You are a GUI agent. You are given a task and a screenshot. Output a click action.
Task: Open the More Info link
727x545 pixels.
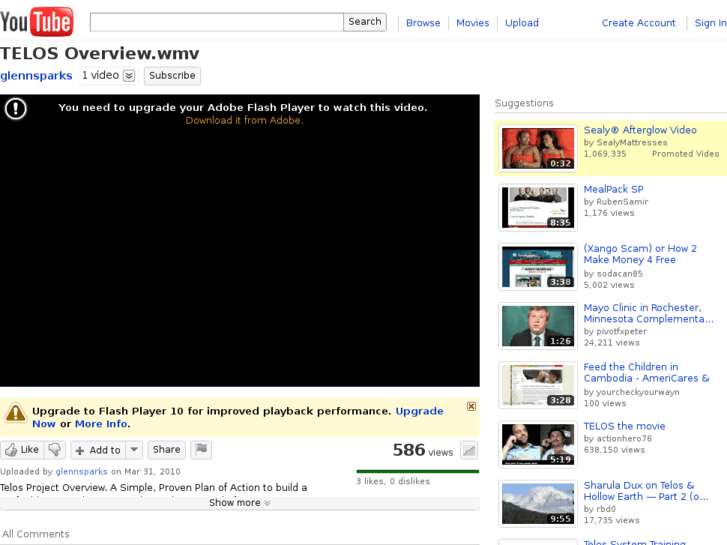(101, 424)
